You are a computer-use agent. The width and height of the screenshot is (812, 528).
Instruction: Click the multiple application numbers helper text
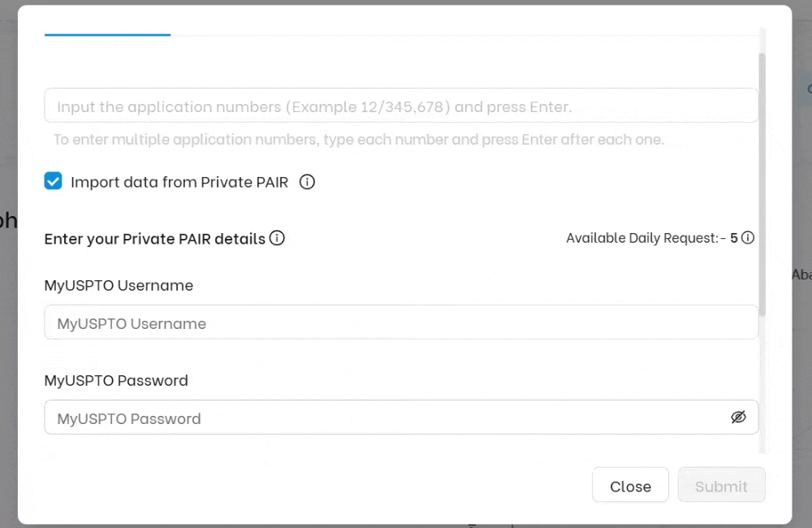pyautogui.click(x=358, y=140)
